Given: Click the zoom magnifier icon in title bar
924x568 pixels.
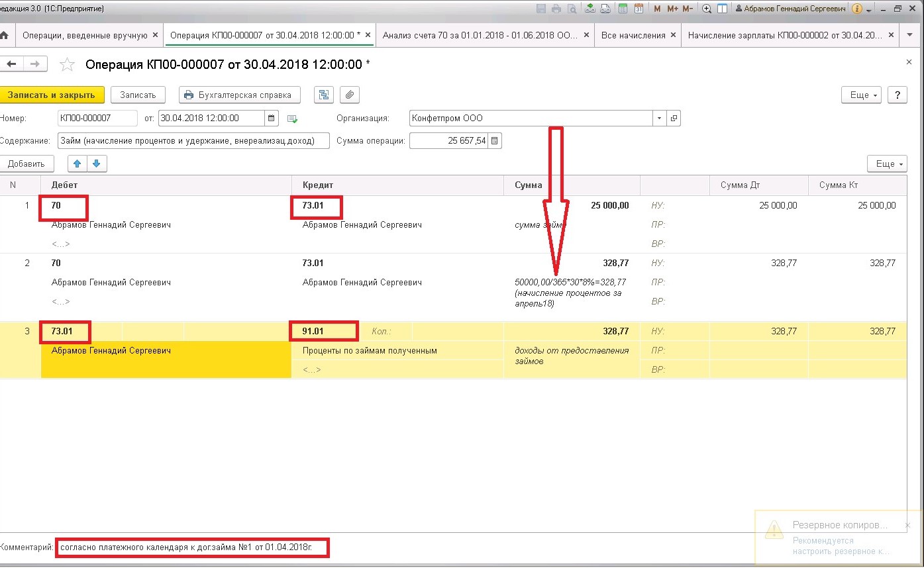Looking at the screenshot, I should tap(707, 9).
